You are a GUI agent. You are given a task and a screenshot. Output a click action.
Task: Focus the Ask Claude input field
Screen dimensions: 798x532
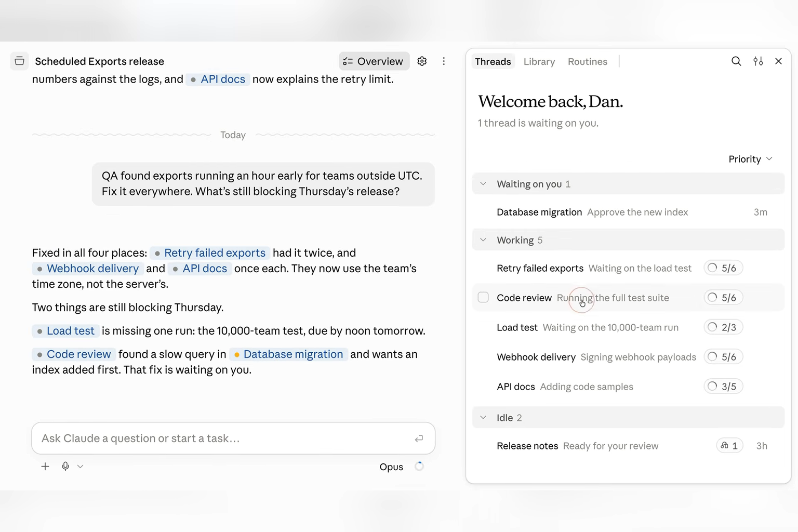(233, 438)
